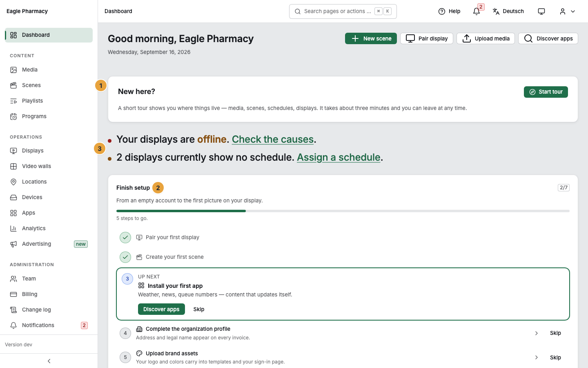
Task: Open Media in the sidebar
Action: pyautogui.click(x=49, y=70)
